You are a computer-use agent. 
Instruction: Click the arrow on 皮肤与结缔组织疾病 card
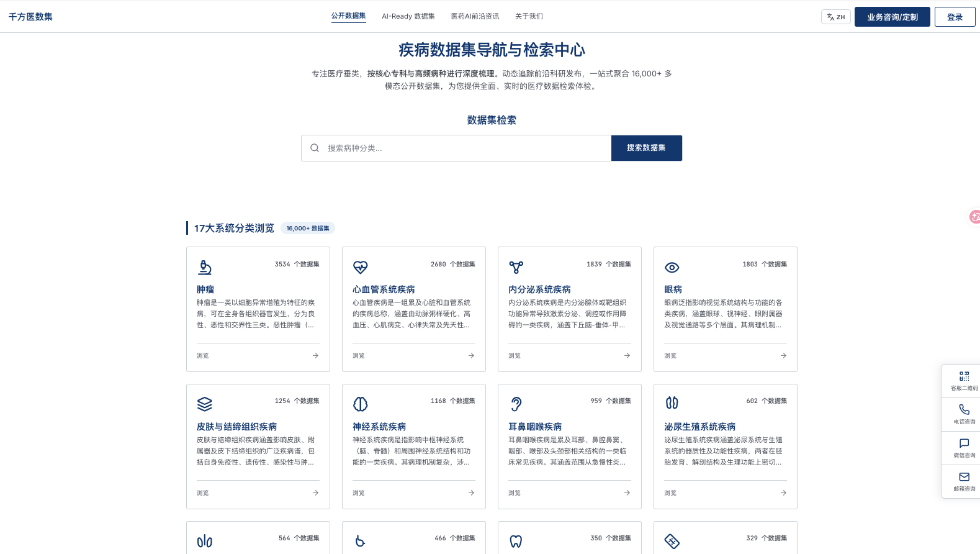[x=315, y=493]
